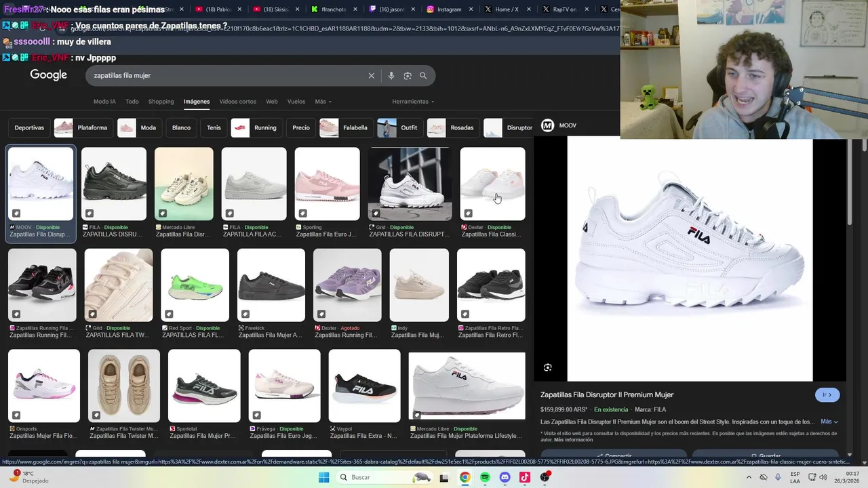Open the MOOV site logo in the preview panel
Screen dimensions: 868x488
click(x=547, y=125)
